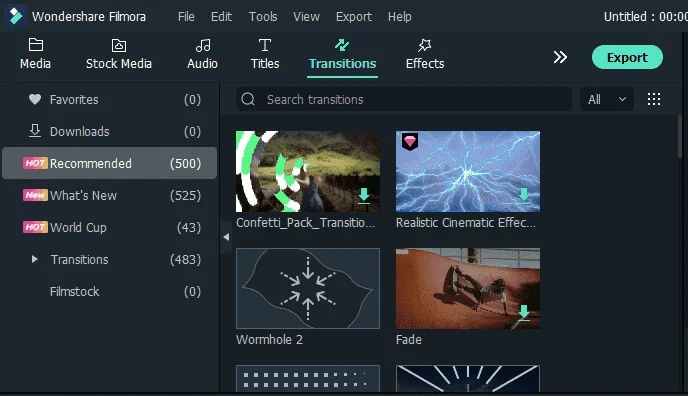The width and height of the screenshot is (688, 396).
Task: Open the Tools menu
Action: click(263, 17)
